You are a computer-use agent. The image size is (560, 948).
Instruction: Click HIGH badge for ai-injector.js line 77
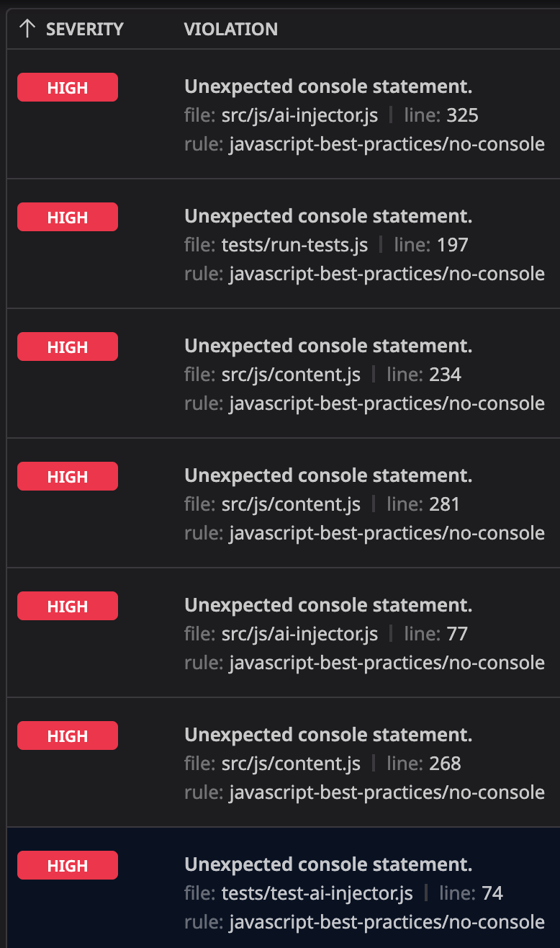pyautogui.click(x=68, y=606)
